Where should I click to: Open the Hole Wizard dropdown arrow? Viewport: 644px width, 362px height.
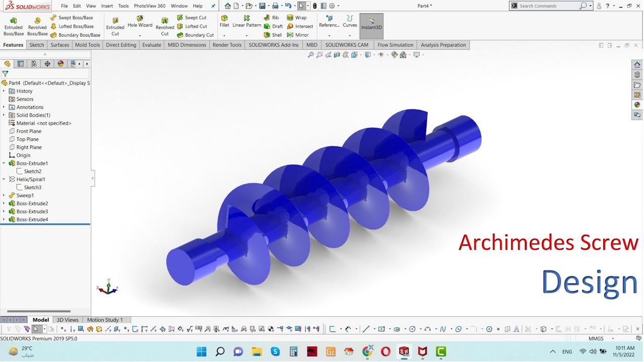pyautogui.click(x=140, y=36)
